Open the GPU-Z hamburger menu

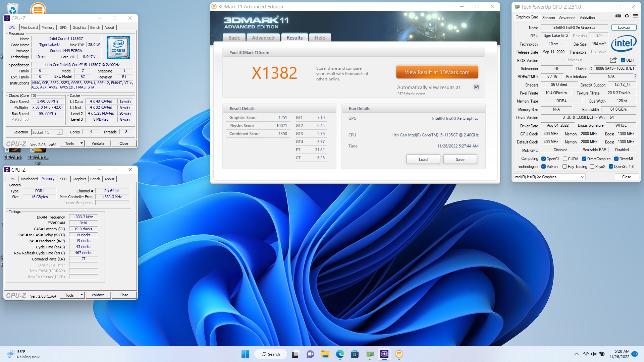click(635, 16)
